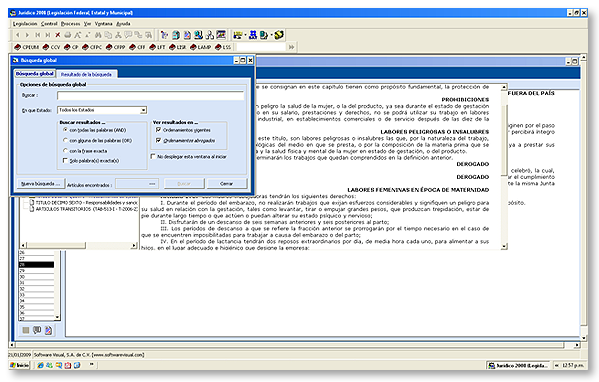Viewport: 599px width, 382px height.
Task: Open the LISR law shortcut
Action: 178,47
